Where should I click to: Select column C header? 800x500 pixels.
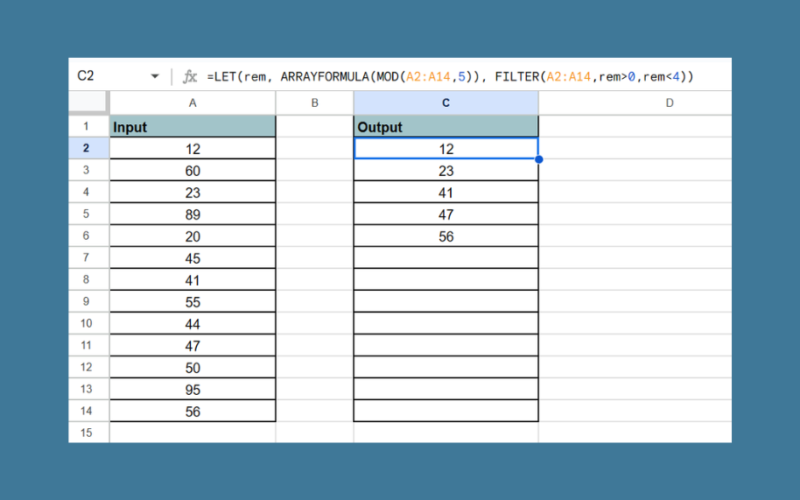(446, 103)
